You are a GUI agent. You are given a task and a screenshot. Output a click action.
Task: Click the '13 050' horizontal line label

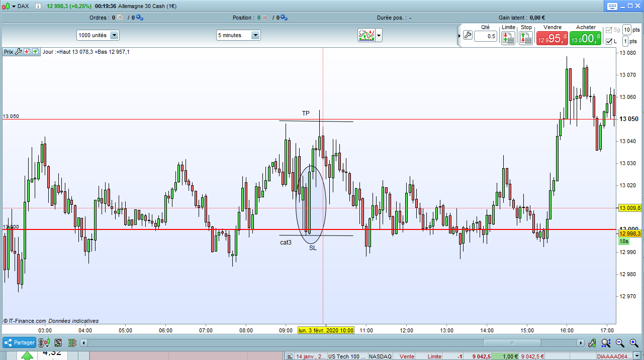click(x=11, y=116)
